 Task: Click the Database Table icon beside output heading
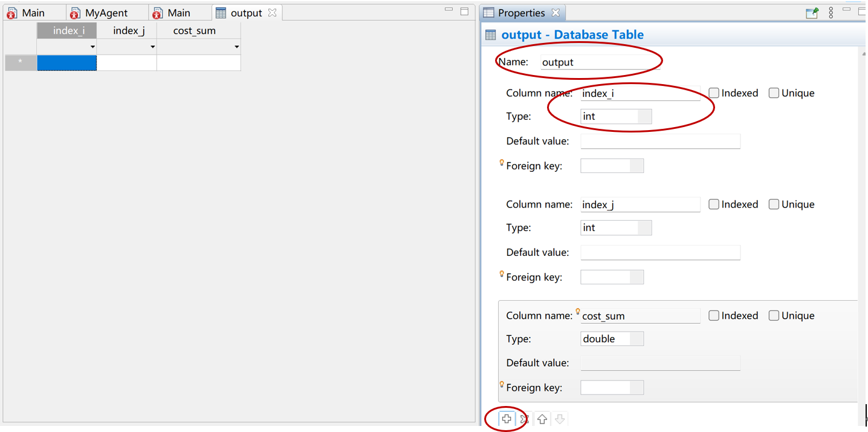point(489,34)
